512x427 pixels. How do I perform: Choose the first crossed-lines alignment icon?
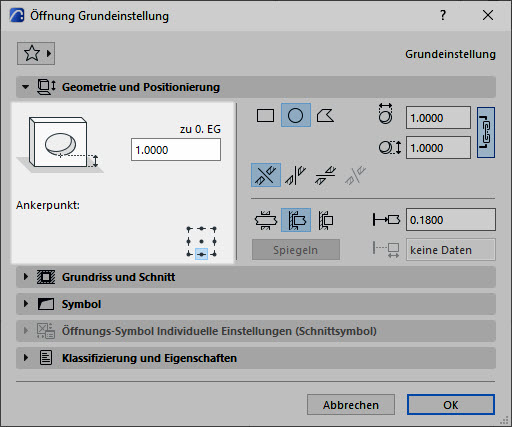click(266, 175)
